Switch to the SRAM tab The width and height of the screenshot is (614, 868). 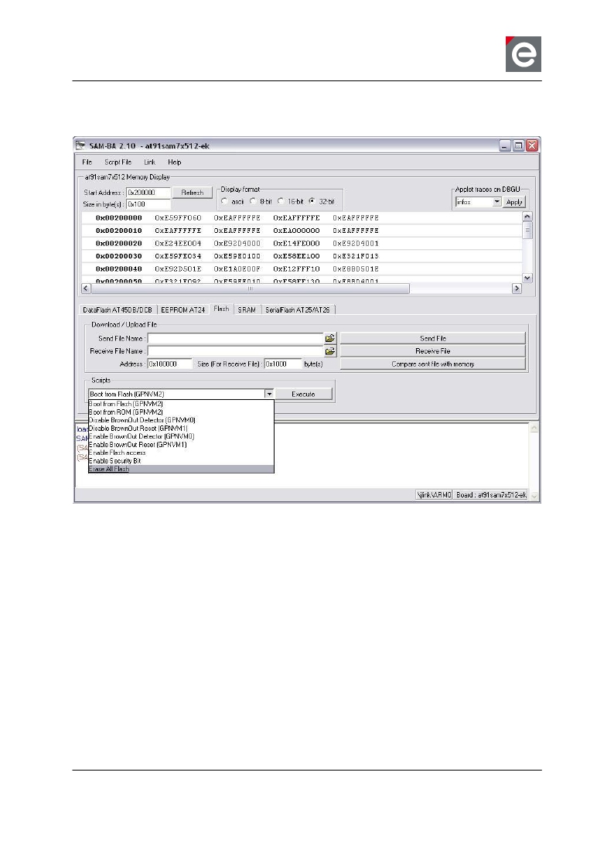pyautogui.click(x=247, y=310)
